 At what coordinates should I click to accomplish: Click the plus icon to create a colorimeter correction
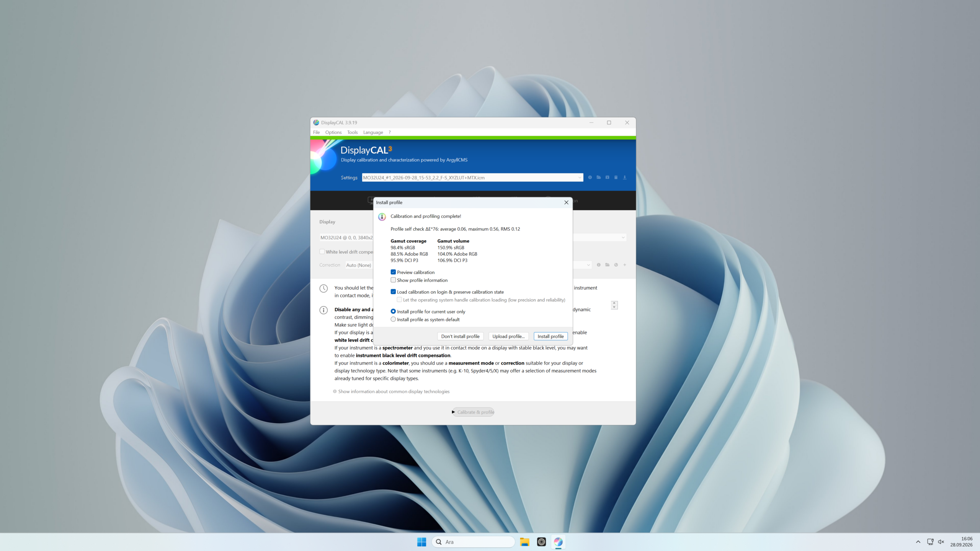coord(625,265)
